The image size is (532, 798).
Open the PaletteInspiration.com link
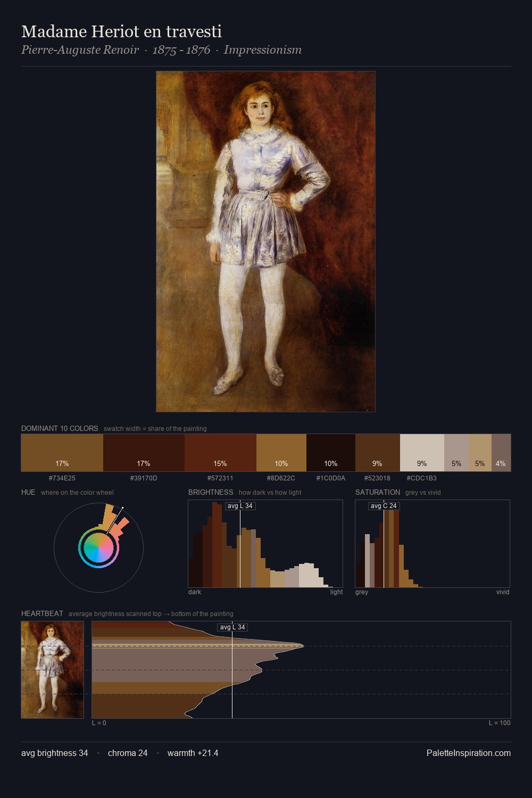[469, 753]
